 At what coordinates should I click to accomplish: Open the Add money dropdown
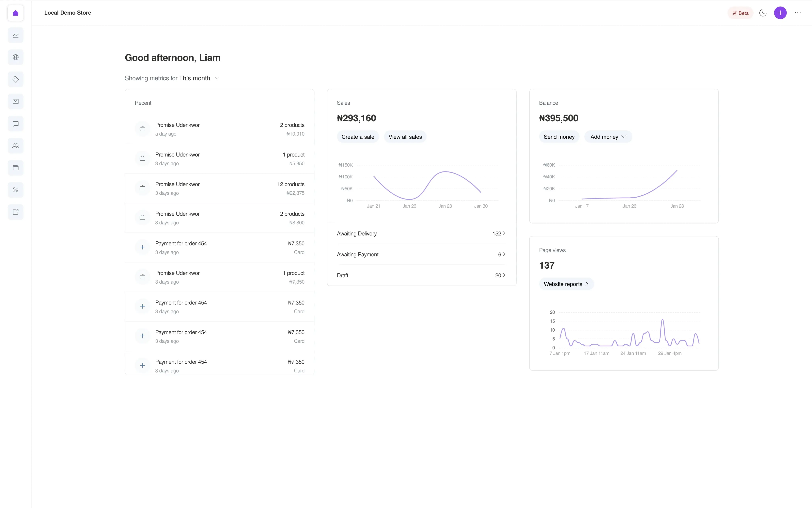[x=608, y=137]
